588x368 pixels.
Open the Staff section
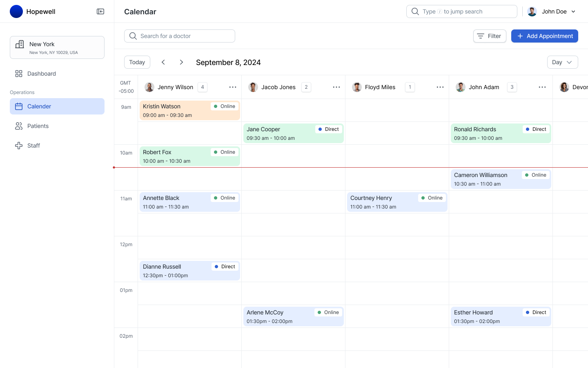click(x=33, y=146)
